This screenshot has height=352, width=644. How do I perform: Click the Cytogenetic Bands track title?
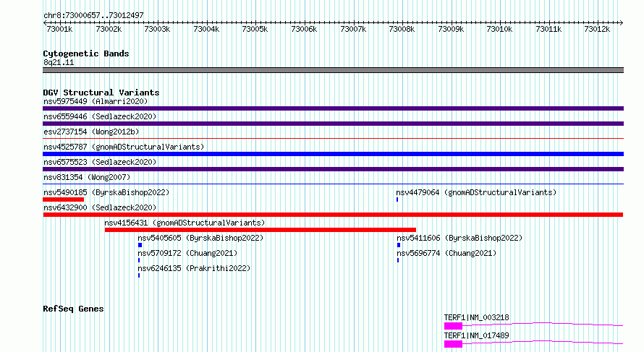86,53
